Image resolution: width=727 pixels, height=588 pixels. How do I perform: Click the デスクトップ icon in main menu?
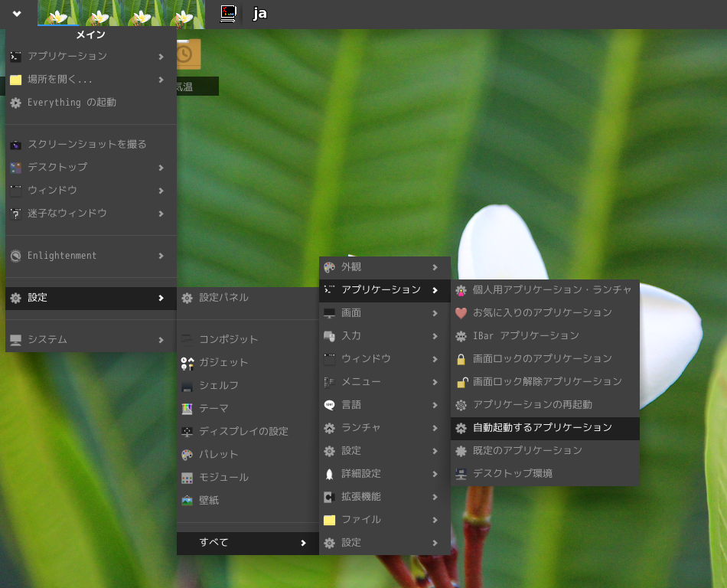coord(16,168)
